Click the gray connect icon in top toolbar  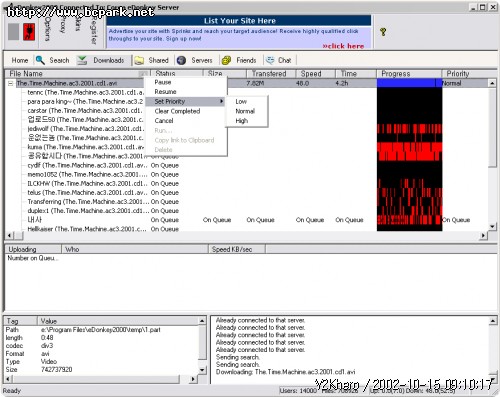coord(13,32)
